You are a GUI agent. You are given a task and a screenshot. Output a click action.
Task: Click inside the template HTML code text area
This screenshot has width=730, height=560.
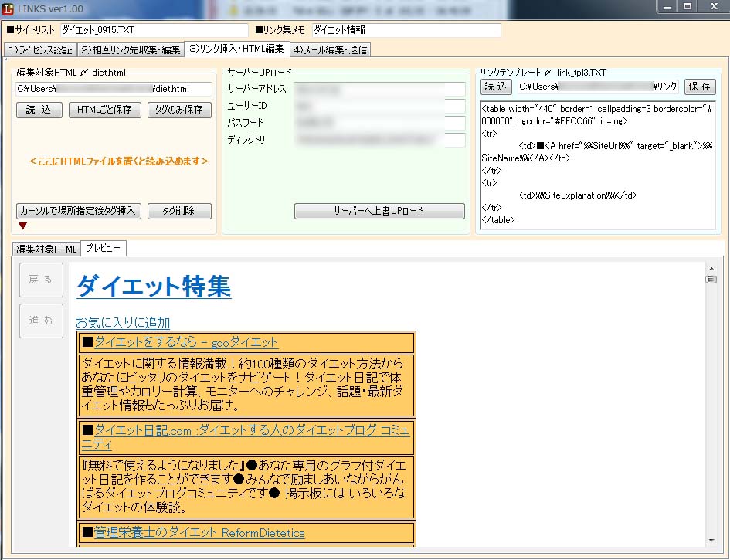coord(598,165)
